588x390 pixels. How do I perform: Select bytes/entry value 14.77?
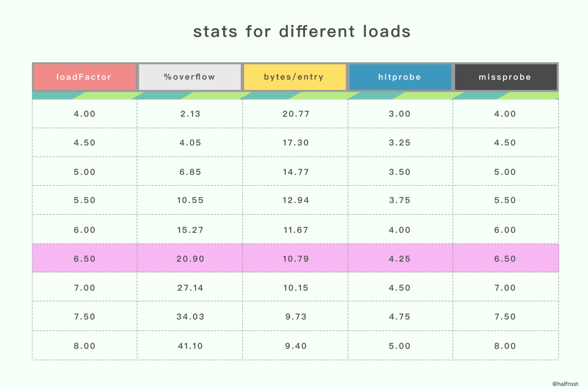(x=295, y=172)
